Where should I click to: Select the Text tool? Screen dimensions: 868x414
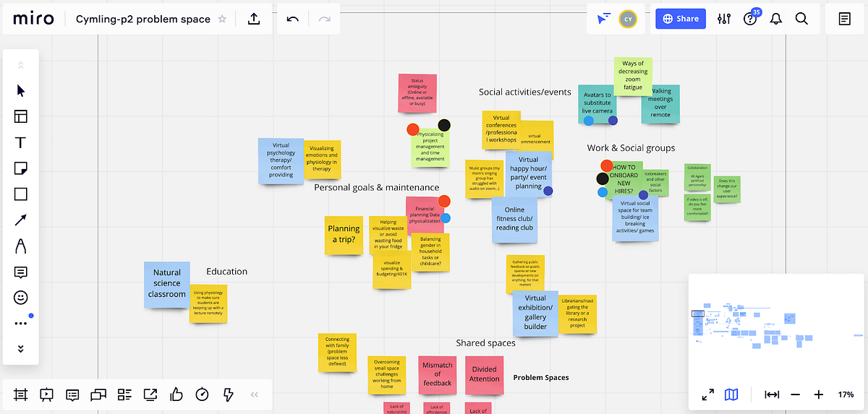tap(21, 142)
